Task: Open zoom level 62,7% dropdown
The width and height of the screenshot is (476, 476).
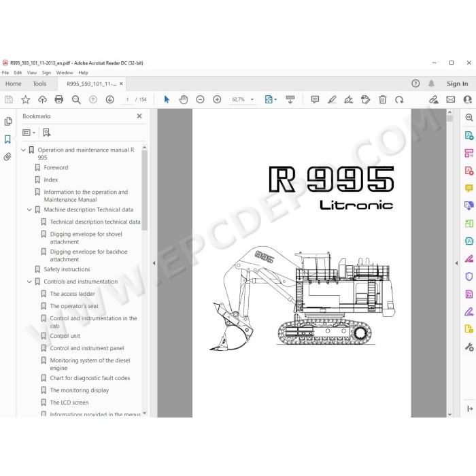Action: coord(252,99)
